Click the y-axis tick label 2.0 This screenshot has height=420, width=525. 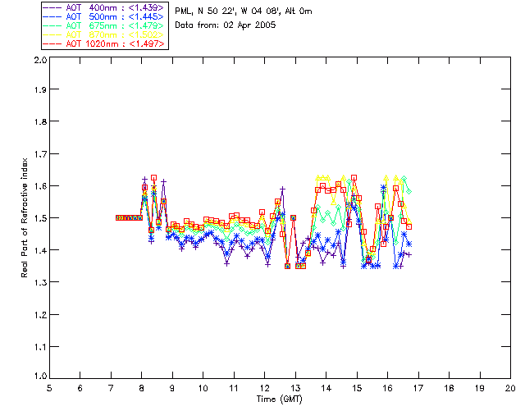click(40, 60)
